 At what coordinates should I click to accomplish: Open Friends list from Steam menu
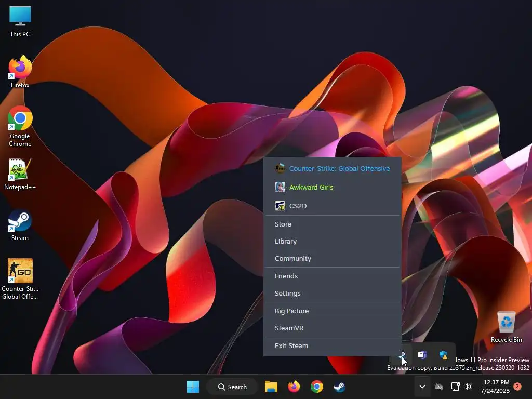point(332,276)
